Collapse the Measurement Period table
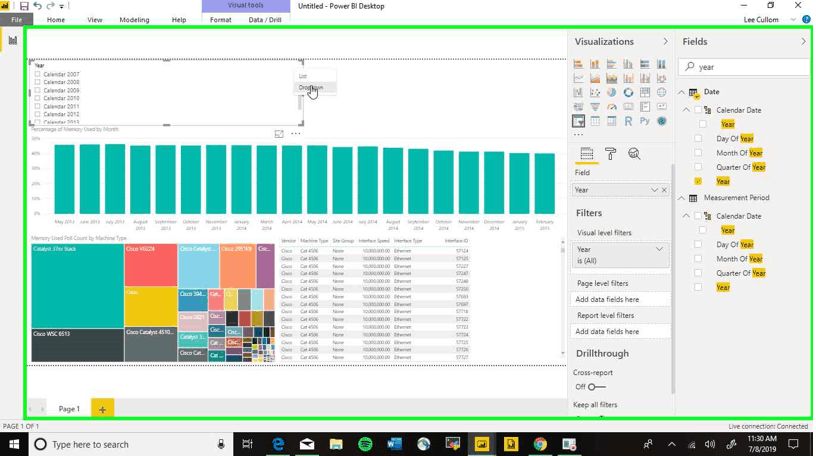The width and height of the screenshot is (816, 457). (681, 198)
